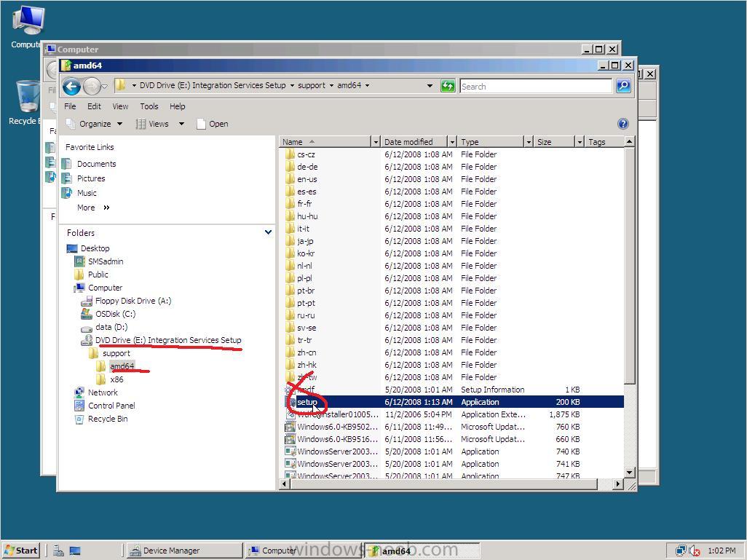Image resolution: width=747 pixels, height=560 pixels.
Task: Open Help via the blue question mark
Action: 622,124
